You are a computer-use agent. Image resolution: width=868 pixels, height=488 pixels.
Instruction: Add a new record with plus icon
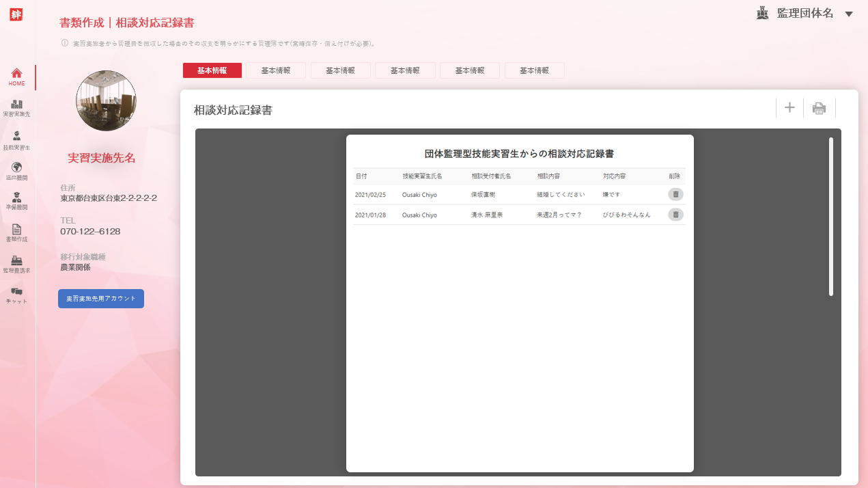[x=789, y=108]
